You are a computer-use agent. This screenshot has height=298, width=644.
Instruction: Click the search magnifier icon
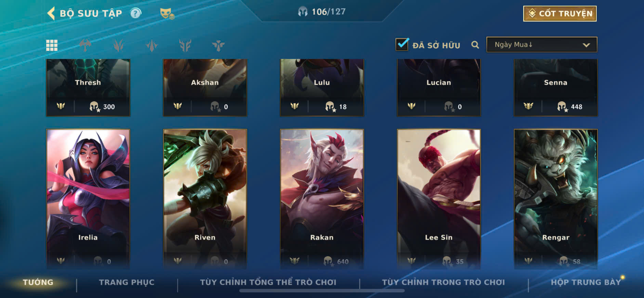coord(475,45)
